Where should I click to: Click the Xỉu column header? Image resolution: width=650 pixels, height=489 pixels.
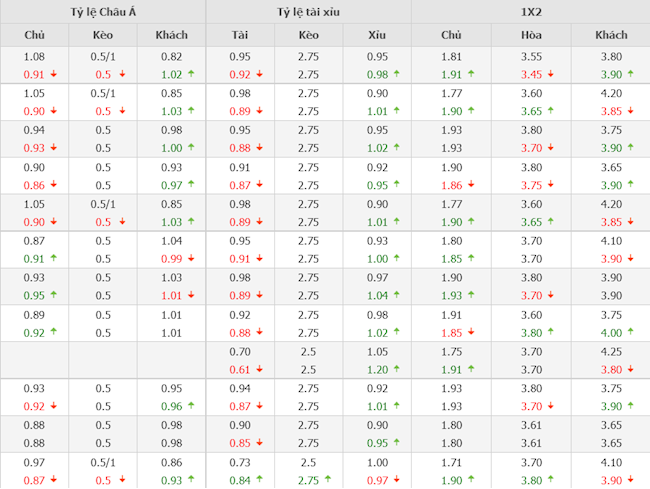(x=377, y=35)
